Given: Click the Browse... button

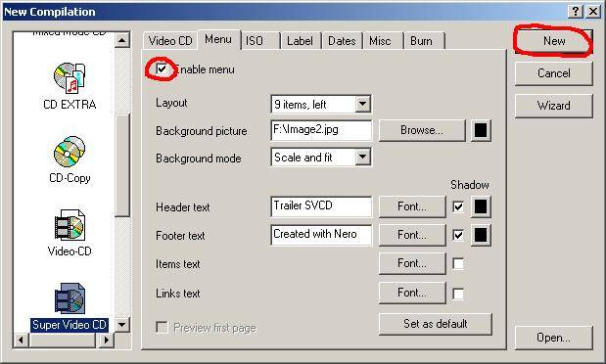Looking at the screenshot, I should (422, 130).
